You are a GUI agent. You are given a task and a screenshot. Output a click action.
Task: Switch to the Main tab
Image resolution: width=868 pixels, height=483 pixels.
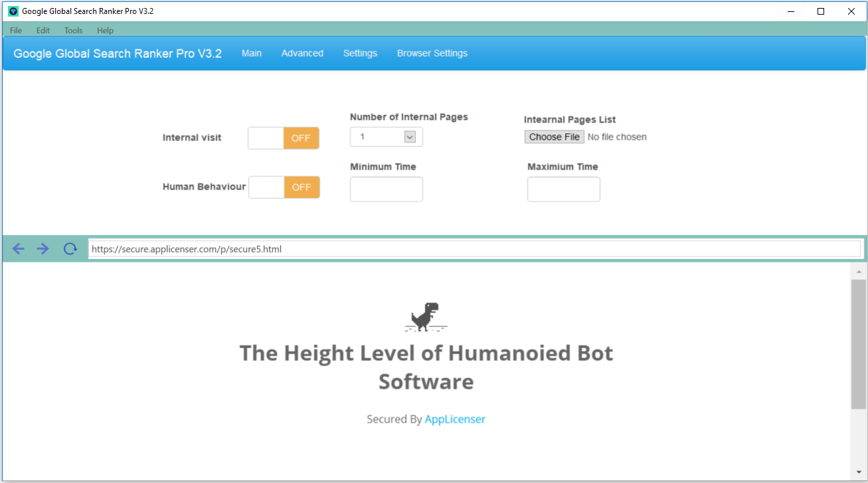[252, 53]
